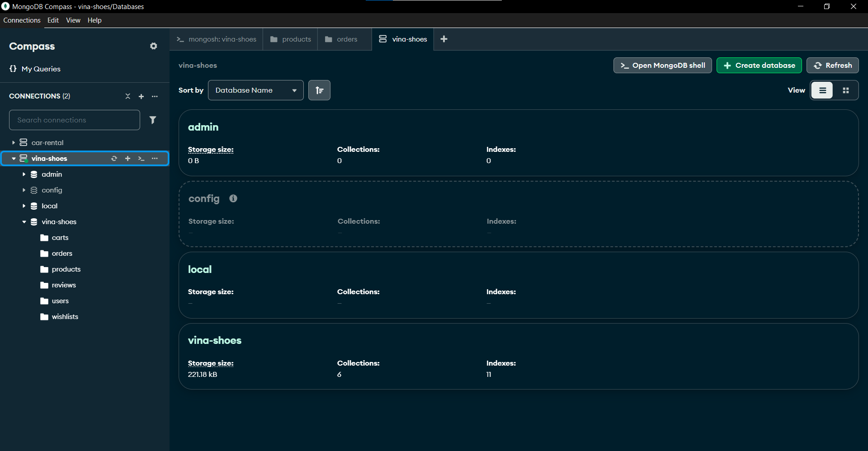
Task: Click the Refresh button
Action: pos(832,65)
